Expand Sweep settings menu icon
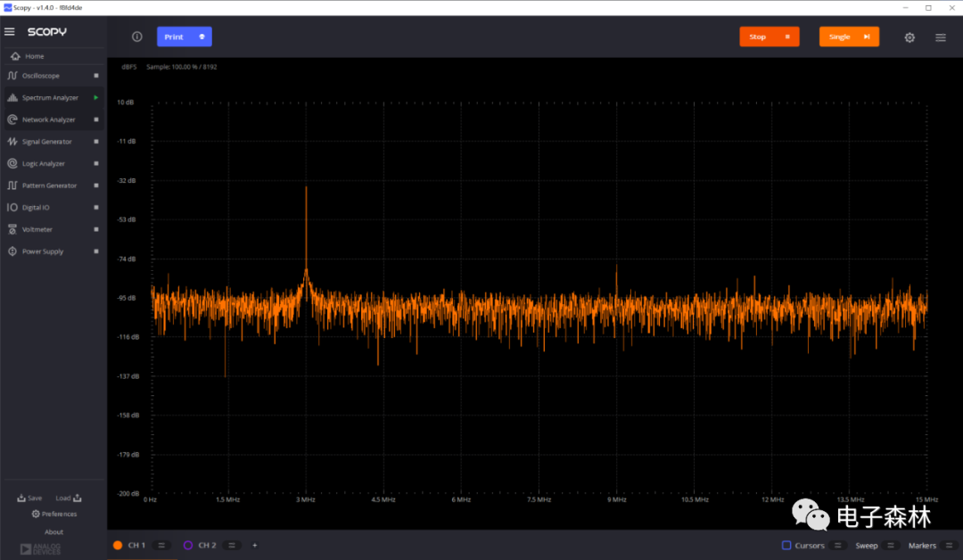Screen dimensions: 963x560 [891, 545]
